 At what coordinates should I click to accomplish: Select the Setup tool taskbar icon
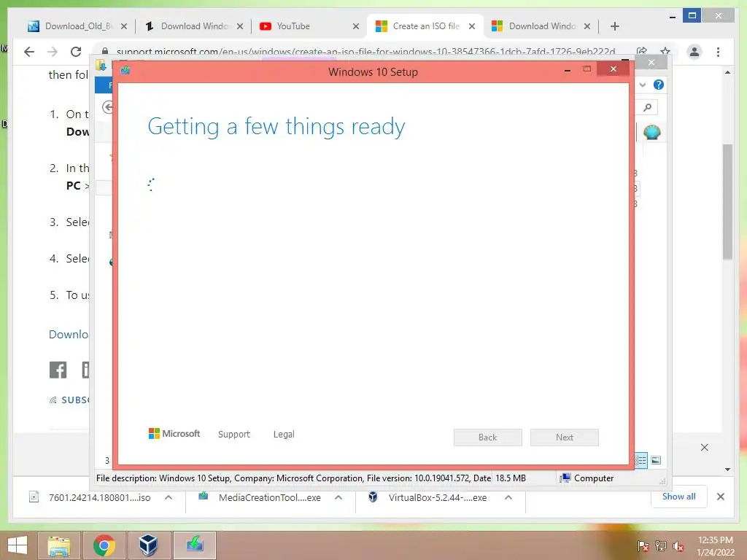coord(194,545)
